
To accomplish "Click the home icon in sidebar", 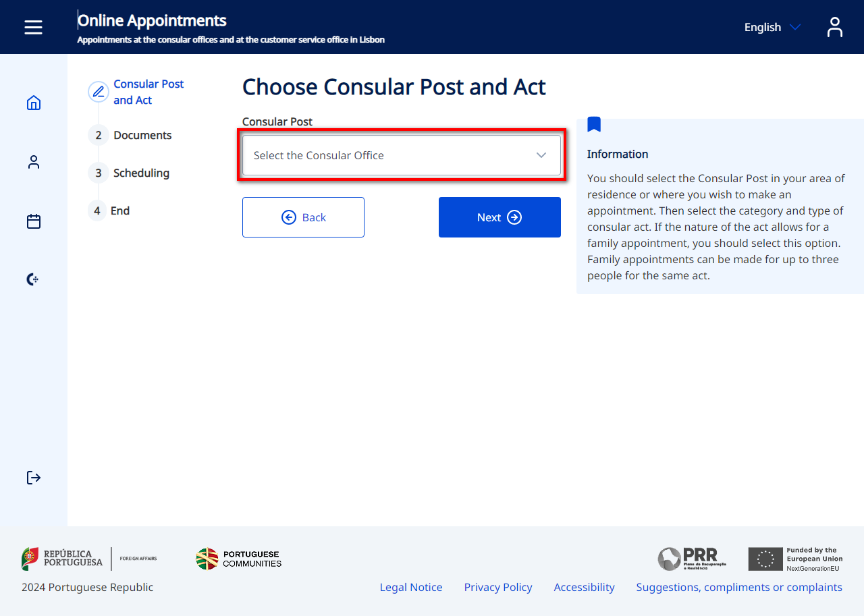I will [x=34, y=103].
